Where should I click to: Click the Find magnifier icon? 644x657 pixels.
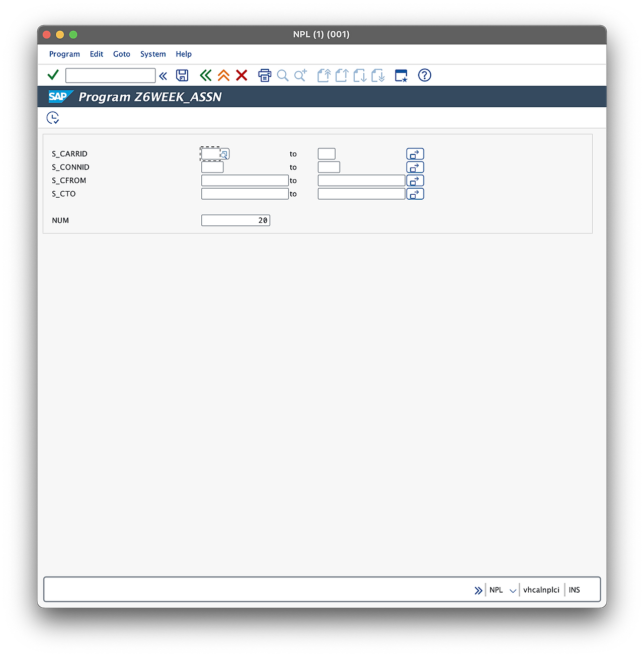(283, 75)
